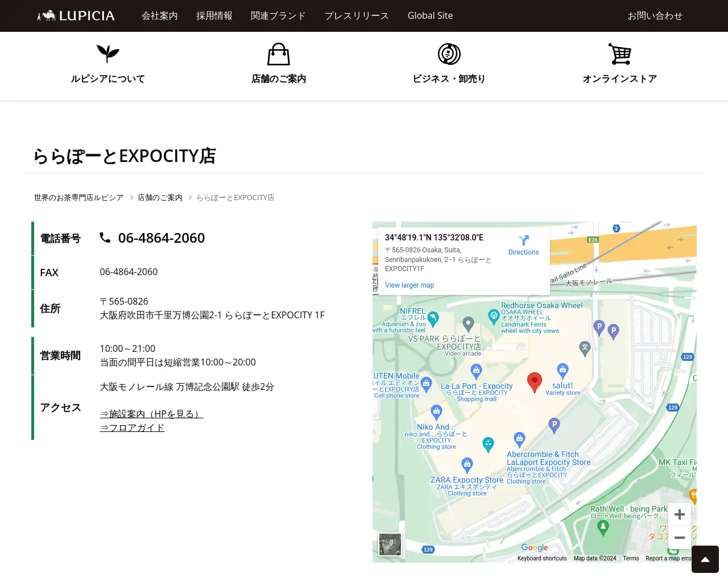Screen dimensions: 728x582
Task: Open the フロアガイド link
Action: (132, 427)
